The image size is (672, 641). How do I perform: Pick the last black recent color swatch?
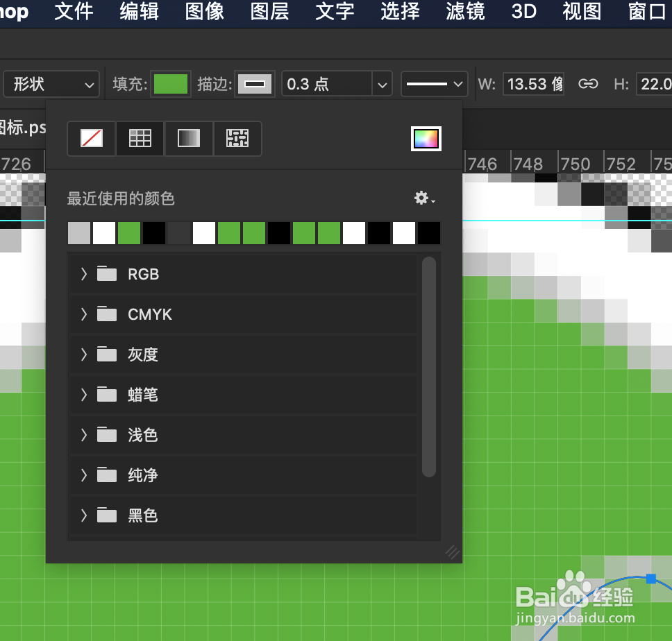[429, 233]
